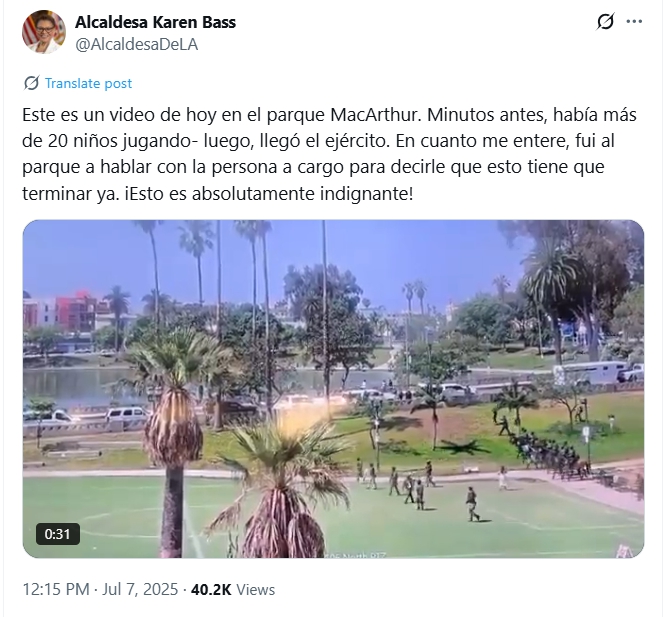The image size is (663, 617).
Task: Open Karen Bass's profile avatar
Action: 44,32
